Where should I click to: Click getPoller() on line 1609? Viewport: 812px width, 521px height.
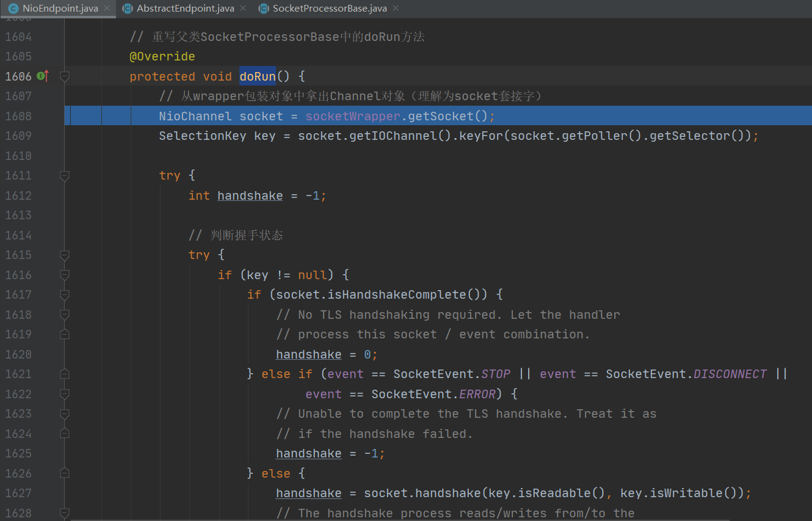(595, 136)
